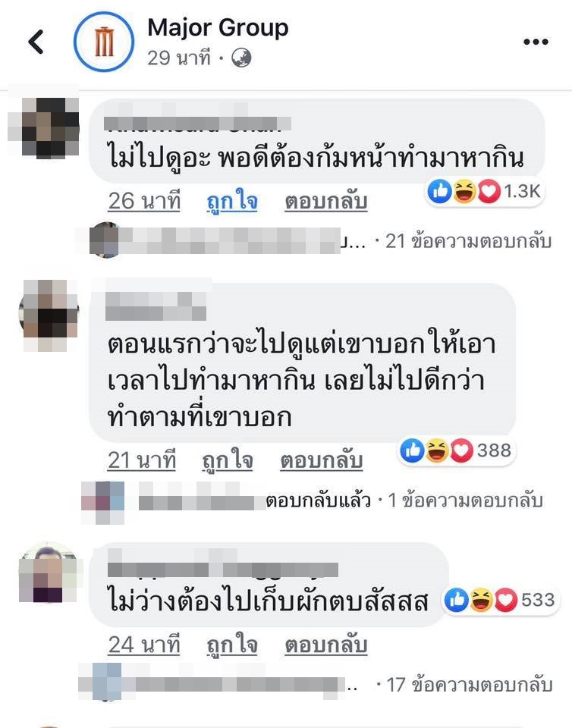The width and height of the screenshot is (572, 728).
Task: Toggle ถูกใจ on the 21 นาที comment
Action: (228, 460)
